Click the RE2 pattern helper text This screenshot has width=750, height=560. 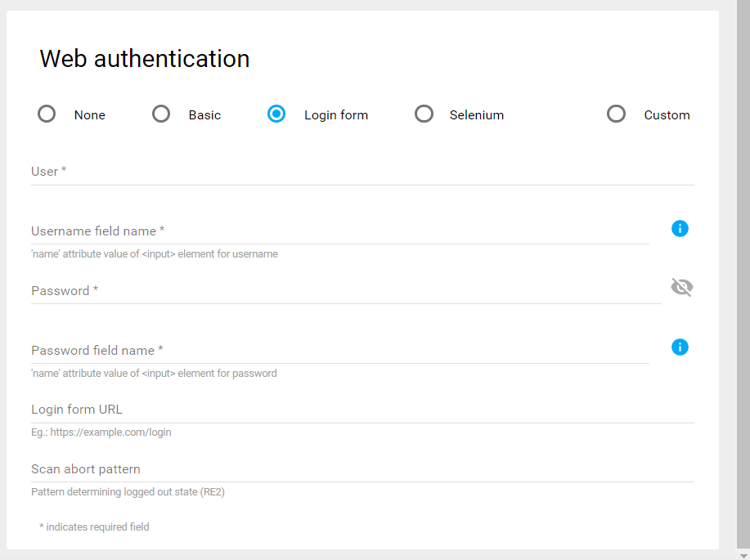(128, 492)
